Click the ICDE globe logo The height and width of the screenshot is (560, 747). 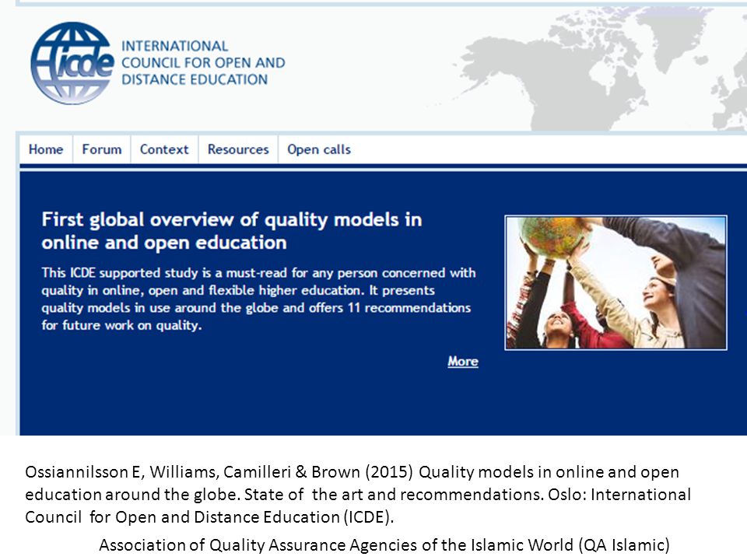(72, 63)
